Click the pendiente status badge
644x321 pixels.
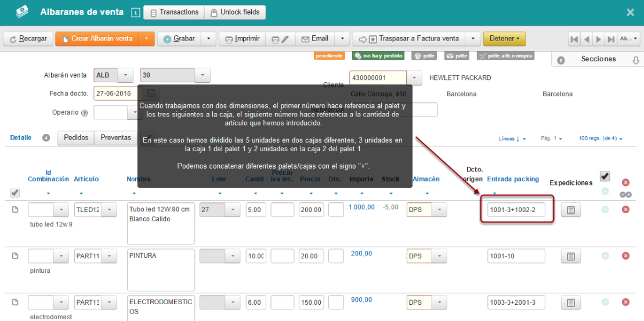[x=330, y=56]
